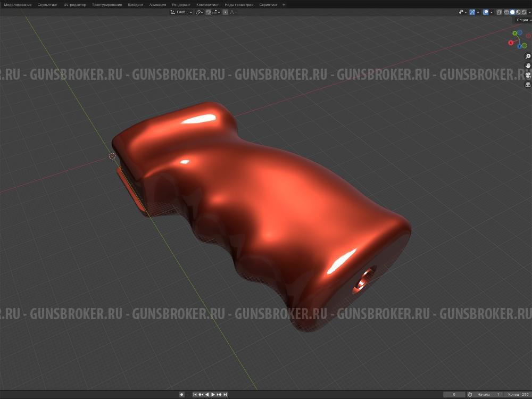The width and height of the screenshot is (532, 399).
Task: Open the Опции dropdown
Action: [x=523, y=20]
